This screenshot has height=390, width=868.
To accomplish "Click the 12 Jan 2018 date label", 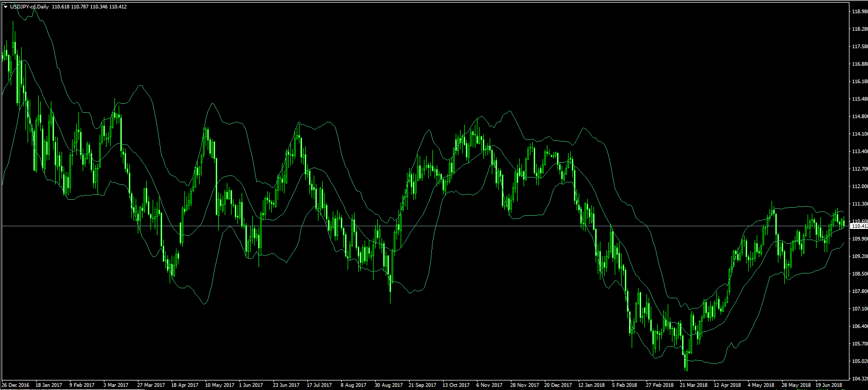I will pyautogui.click(x=591, y=385).
